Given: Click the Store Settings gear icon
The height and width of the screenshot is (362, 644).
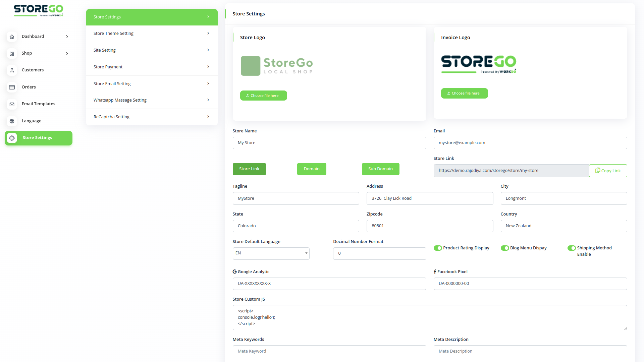Looking at the screenshot, I should pyautogui.click(x=12, y=138).
